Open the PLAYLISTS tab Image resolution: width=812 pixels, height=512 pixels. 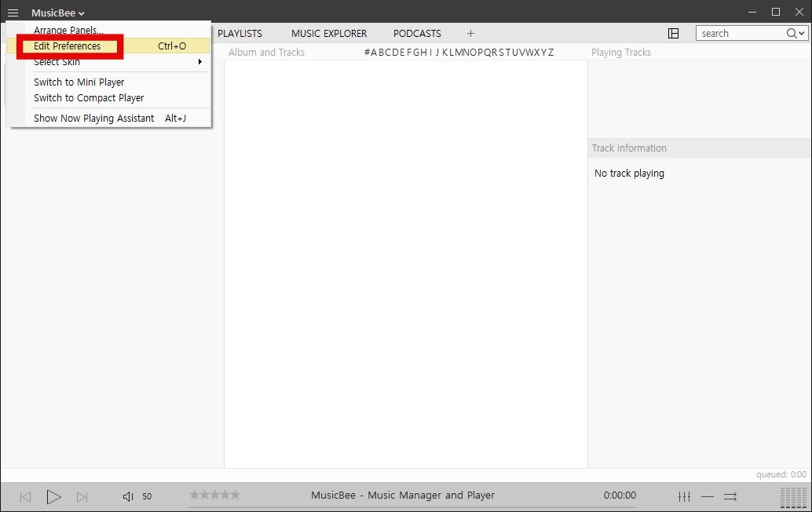(240, 34)
